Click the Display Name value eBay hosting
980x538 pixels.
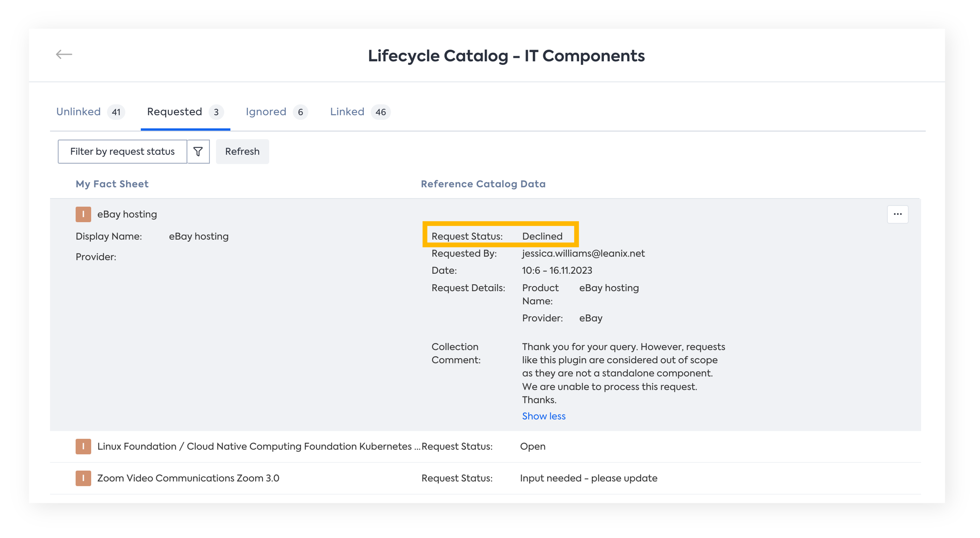coord(199,236)
